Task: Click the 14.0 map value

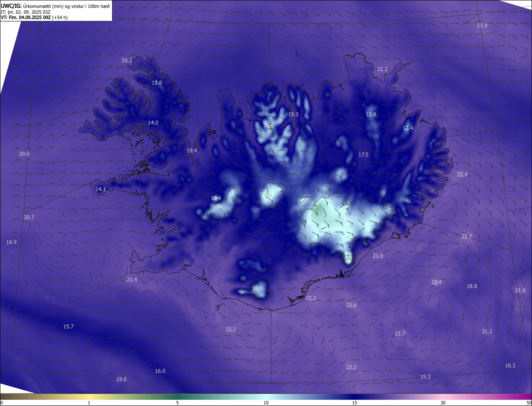Action: 153,123
